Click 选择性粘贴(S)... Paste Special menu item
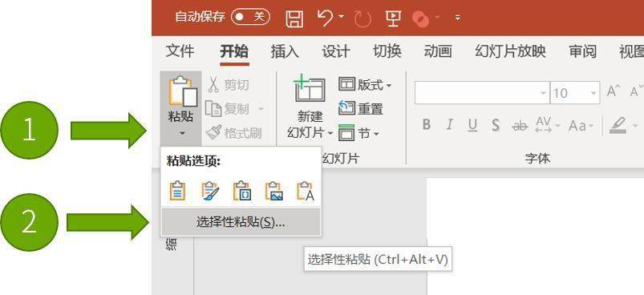644x295 pixels. [x=241, y=222]
